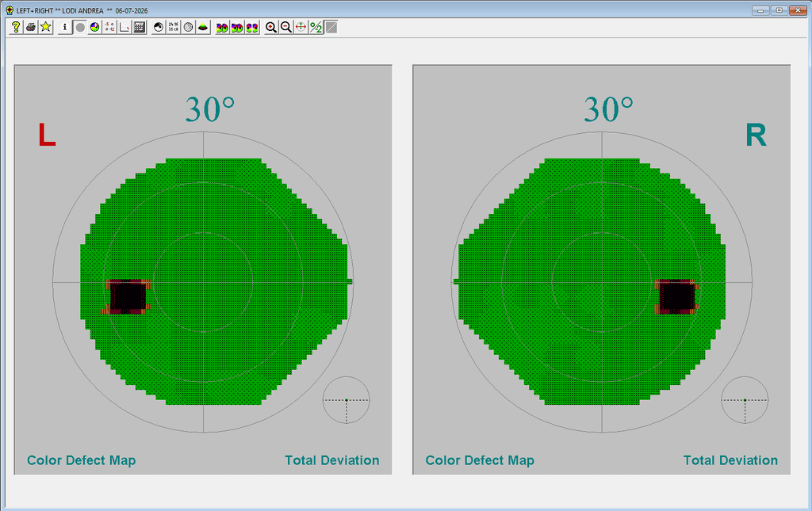This screenshot has height=511, width=812.
Task: Select the dotted circle pattern icon
Action: [x=189, y=28]
